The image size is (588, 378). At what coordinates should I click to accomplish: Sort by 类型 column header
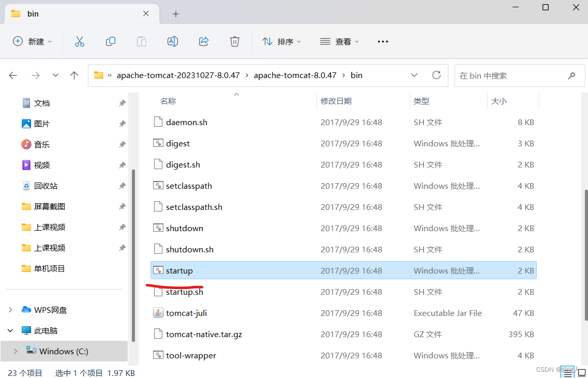pyautogui.click(x=421, y=101)
